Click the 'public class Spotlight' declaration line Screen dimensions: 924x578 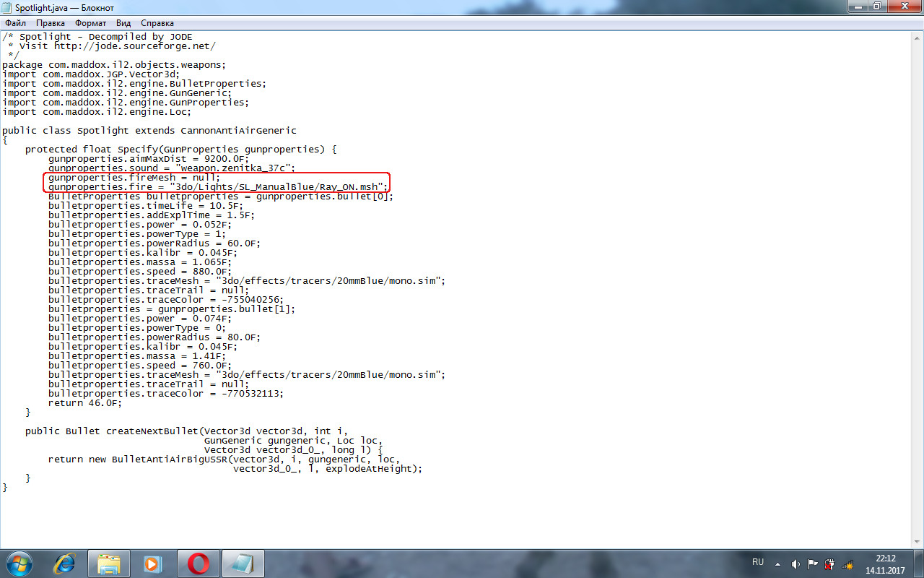(x=149, y=131)
